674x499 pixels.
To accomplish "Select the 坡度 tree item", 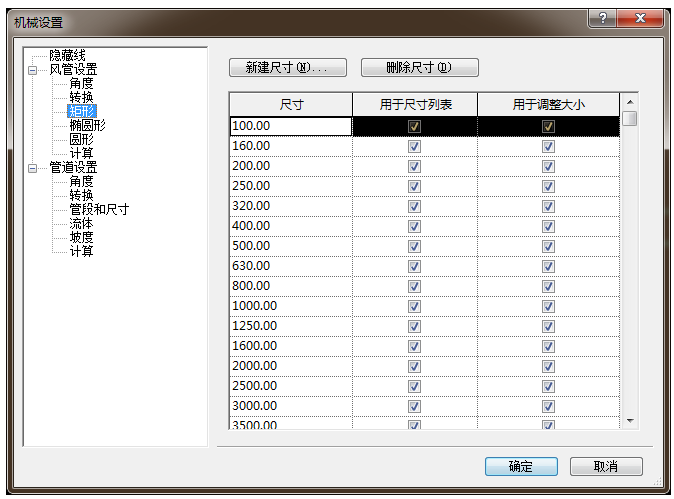I will pos(81,237).
